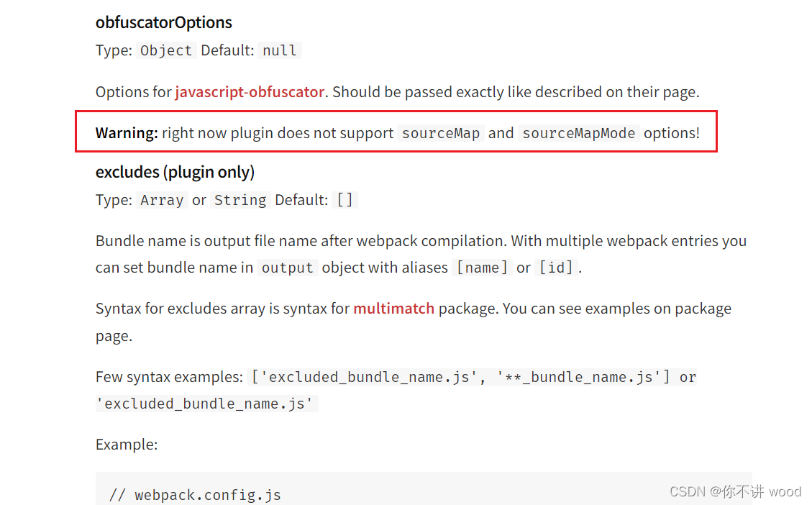Open the multimatch package link
Image resolution: width=812 pixels, height=505 pixels.
tap(393, 308)
